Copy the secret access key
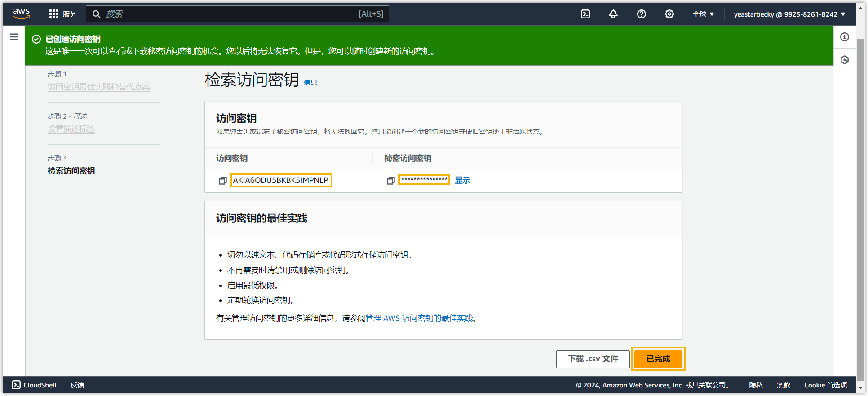 (390, 181)
